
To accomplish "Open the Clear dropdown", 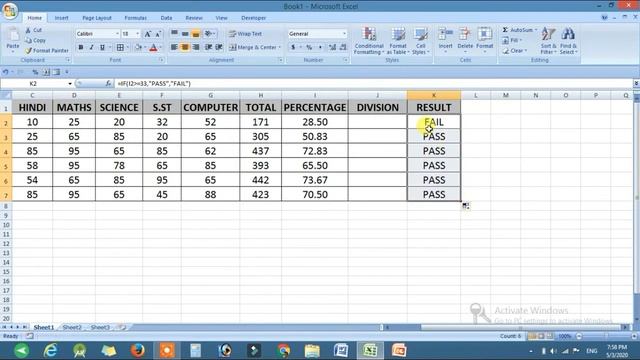I will point(515,51).
